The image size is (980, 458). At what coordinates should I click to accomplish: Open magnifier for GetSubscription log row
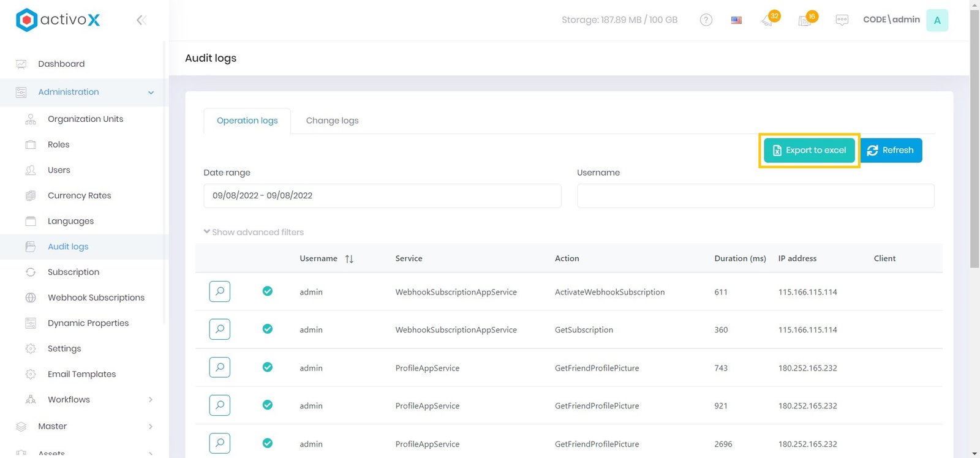pyautogui.click(x=219, y=329)
